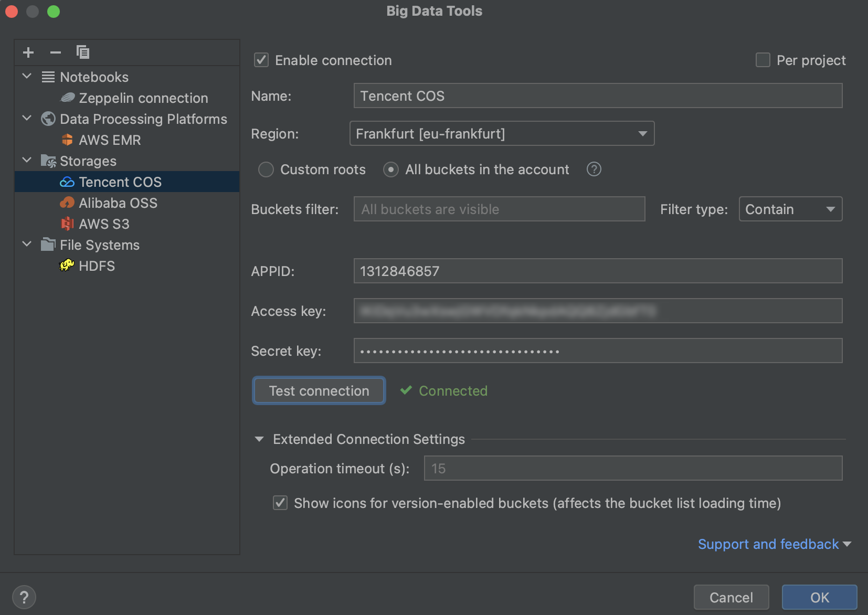This screenshot has width=868, height=615.
Task: Click the help icon next to bucket options
Action: point(594,169)
